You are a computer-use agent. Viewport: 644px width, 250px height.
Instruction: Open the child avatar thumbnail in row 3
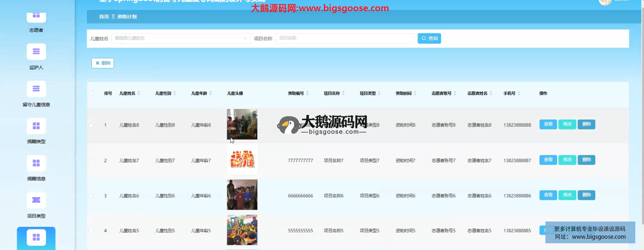coord(242,195)
